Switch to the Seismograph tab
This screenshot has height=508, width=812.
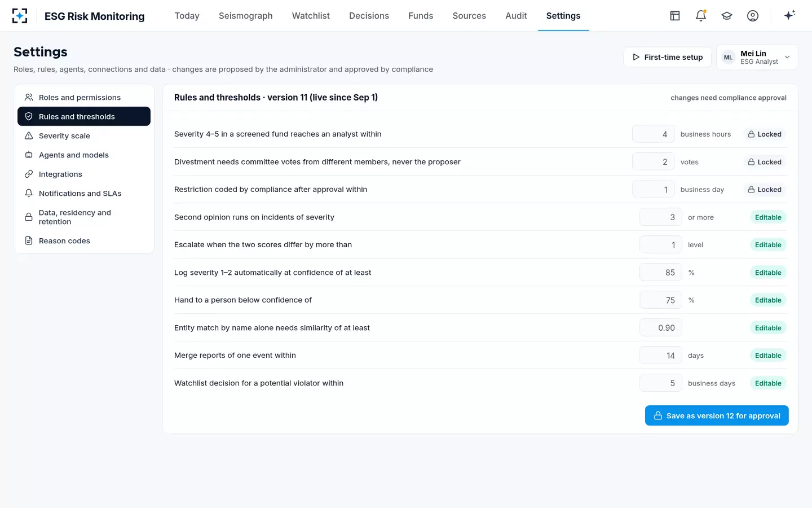click(x=246, y=16)
